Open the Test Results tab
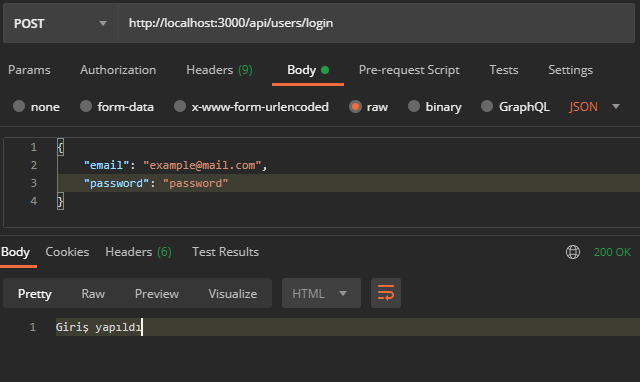The width and height of the screenshot is (640, 382). point(225,252)
